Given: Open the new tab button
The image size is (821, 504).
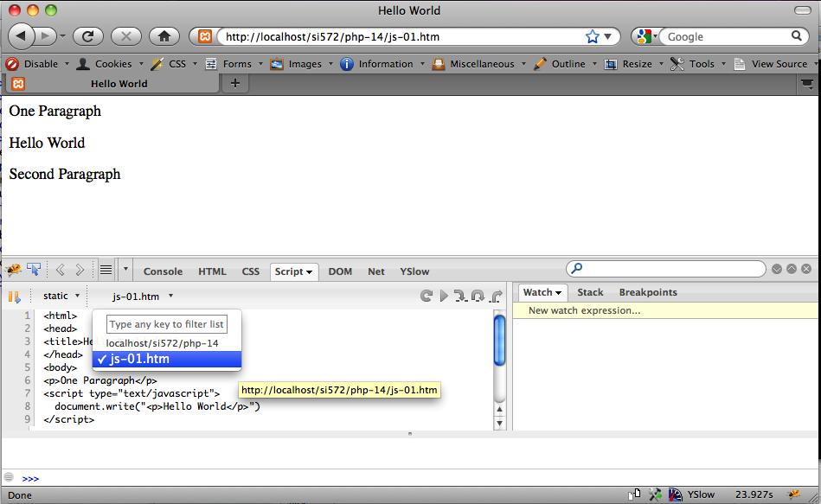Looking at the screenshot, I should point(235,83).
